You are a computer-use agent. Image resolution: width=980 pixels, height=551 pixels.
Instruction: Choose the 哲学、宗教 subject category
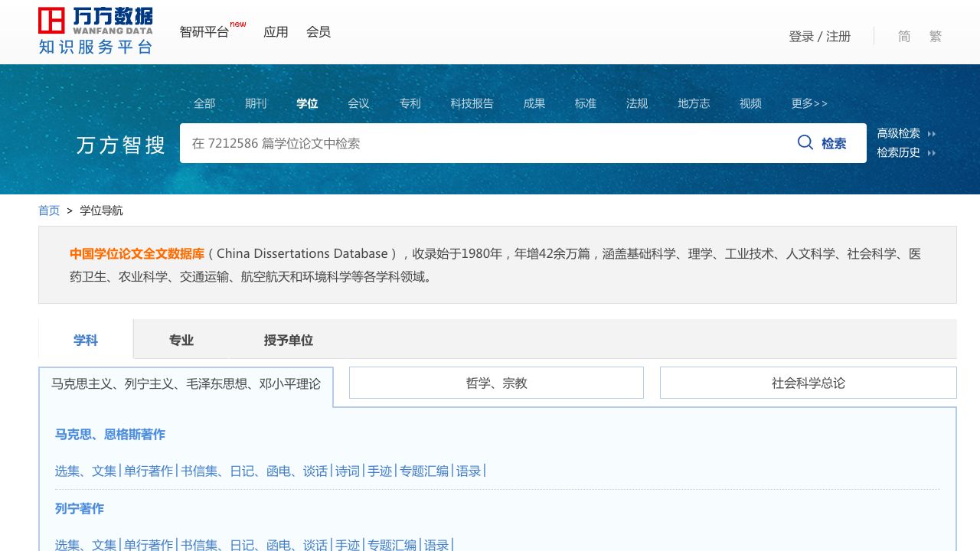click(496, 383)
